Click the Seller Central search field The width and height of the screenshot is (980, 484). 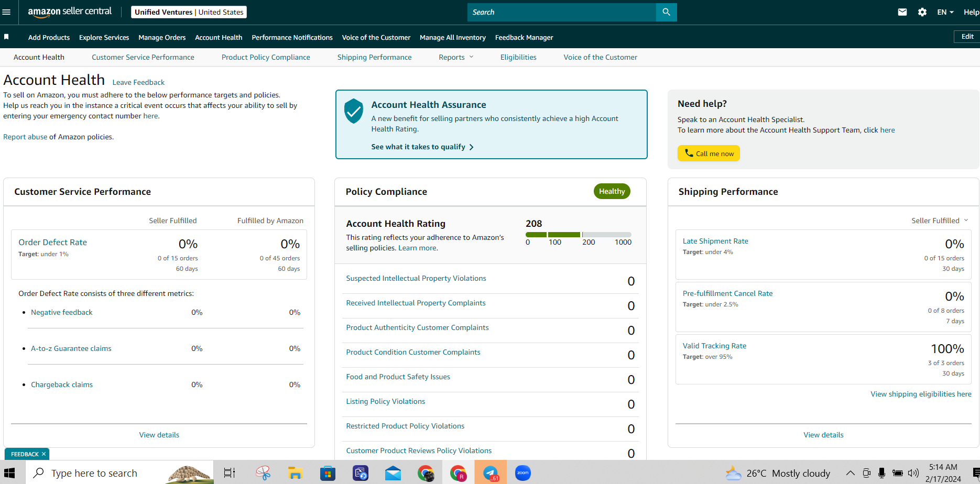click(x=561, y=12)
